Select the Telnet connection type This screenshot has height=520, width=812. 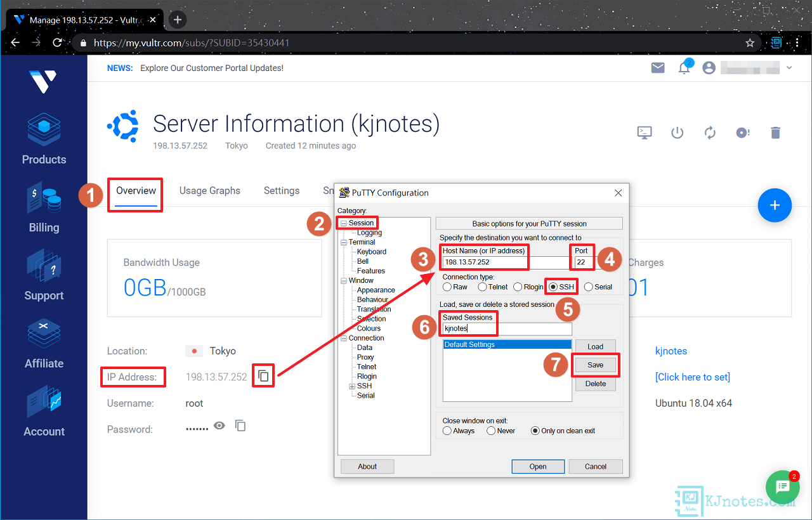pyautogui.click(x=482, y=287)
